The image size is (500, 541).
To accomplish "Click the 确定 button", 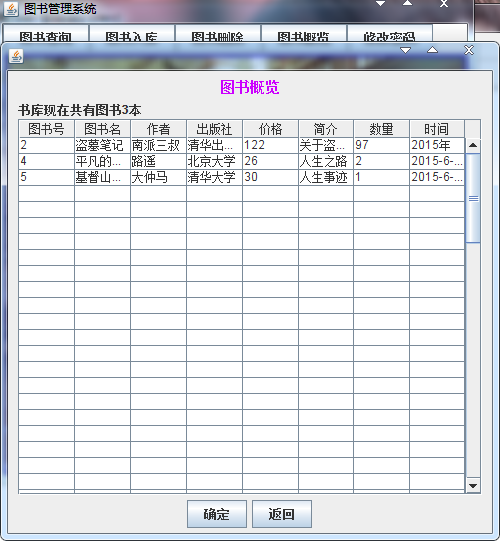I will [x=217, y=514].
